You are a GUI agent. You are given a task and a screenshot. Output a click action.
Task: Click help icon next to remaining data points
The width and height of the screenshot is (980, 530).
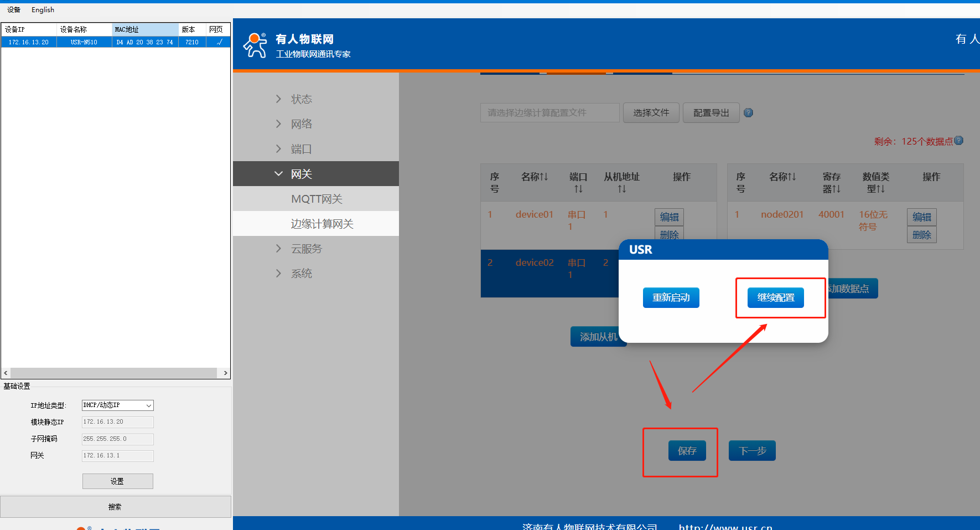coord(959,141)
